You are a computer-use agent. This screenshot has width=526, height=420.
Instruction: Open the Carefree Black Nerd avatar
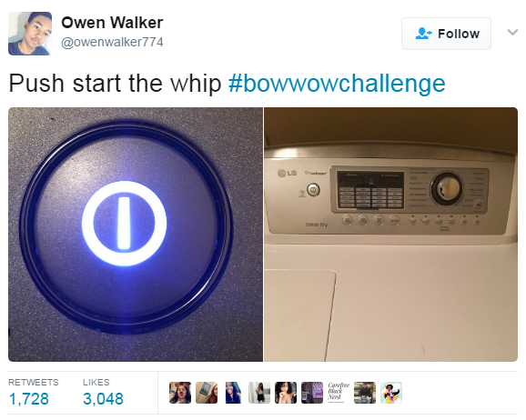339,393
